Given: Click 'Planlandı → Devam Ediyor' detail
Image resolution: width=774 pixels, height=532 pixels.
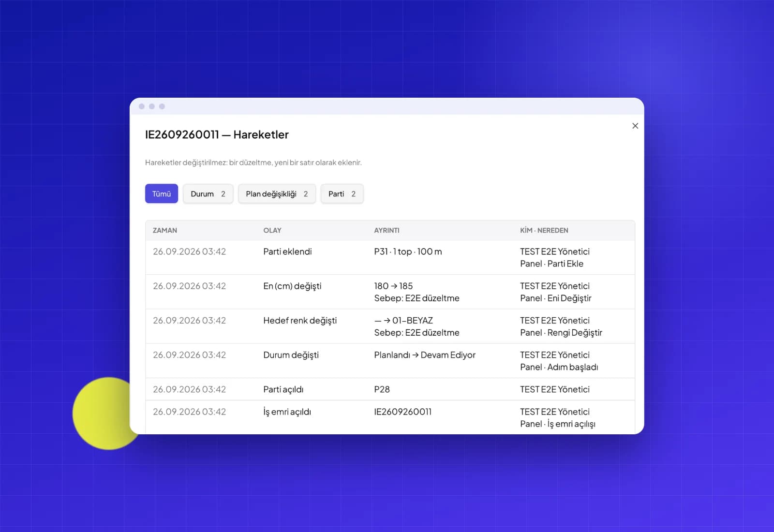Looking at the screenshot, I should [x=425, y=355].
